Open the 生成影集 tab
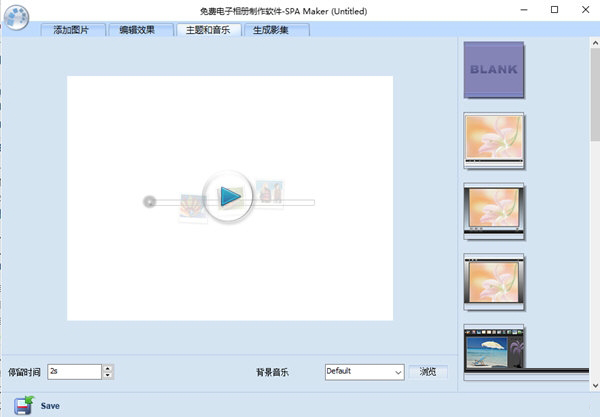Image resolution: width=600 pixels, height=417 pixels. (276, 30)
